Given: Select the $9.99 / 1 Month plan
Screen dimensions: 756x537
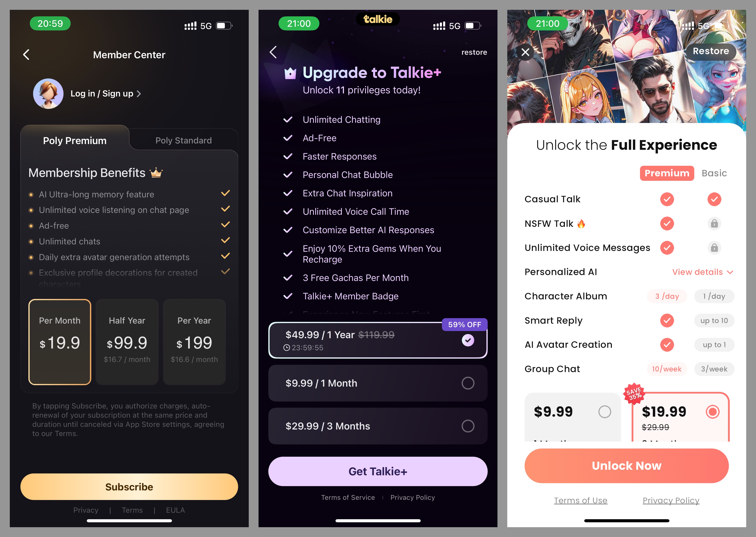Looking at the screenshot, I should tap(378, 383).
